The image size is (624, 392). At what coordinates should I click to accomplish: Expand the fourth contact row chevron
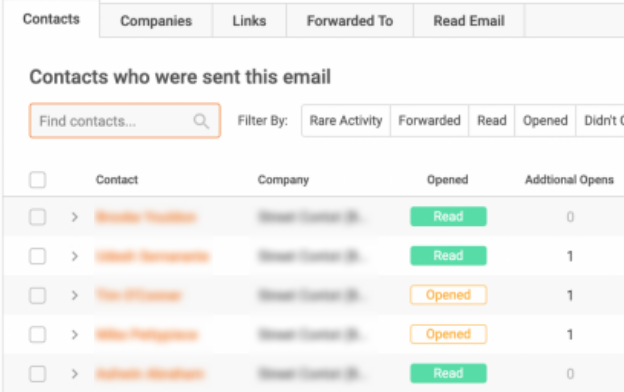[x=74, y=335]
